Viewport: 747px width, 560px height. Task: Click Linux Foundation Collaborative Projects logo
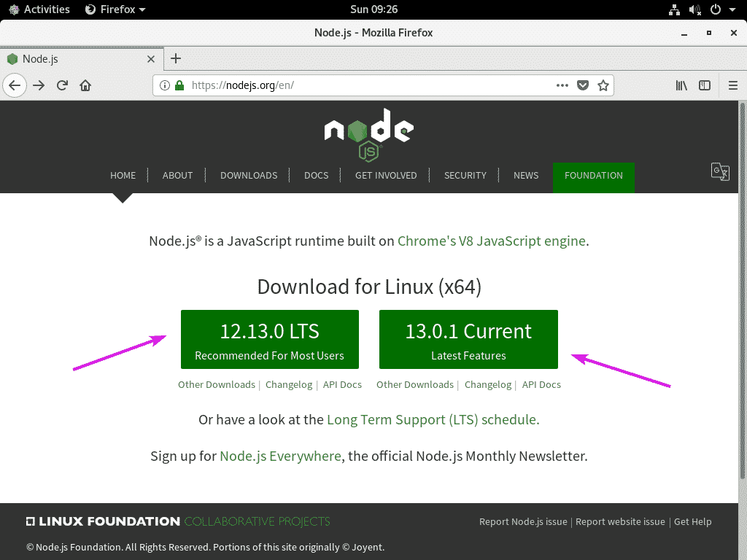[178, 521]
